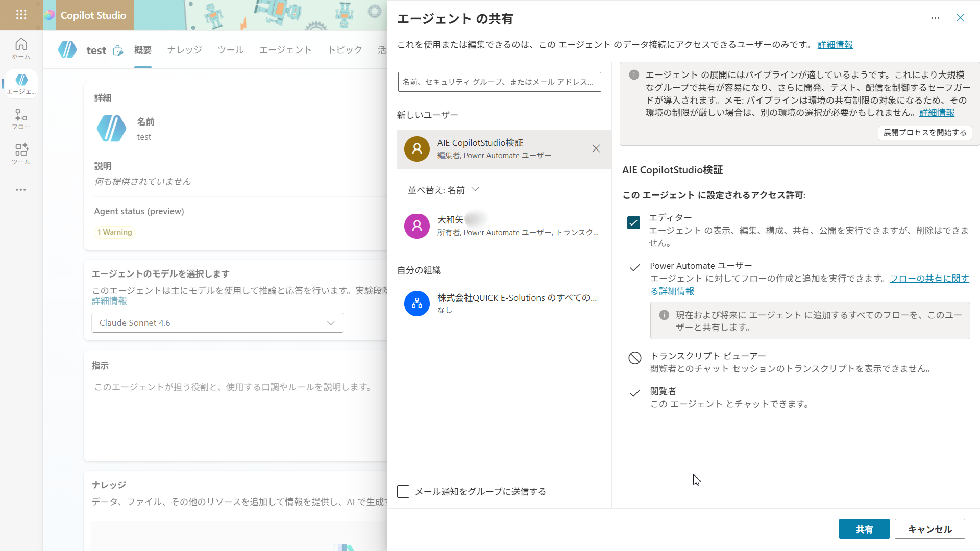
Task: Click the 閲覧者 permission label
Action: pos(663,391)
